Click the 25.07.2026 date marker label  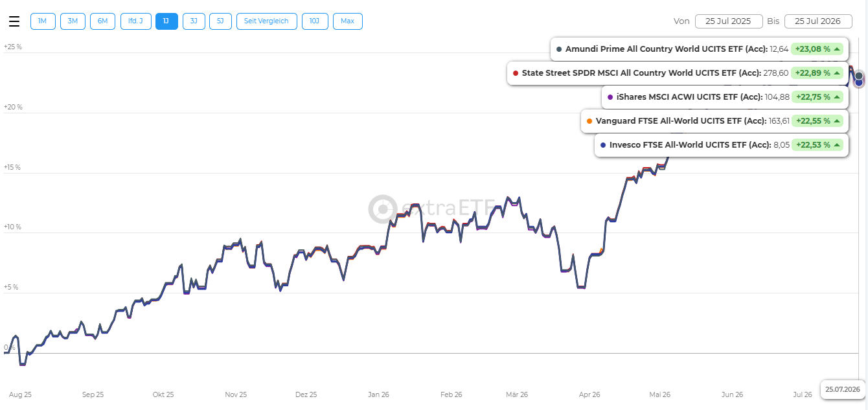coord(843,389)
